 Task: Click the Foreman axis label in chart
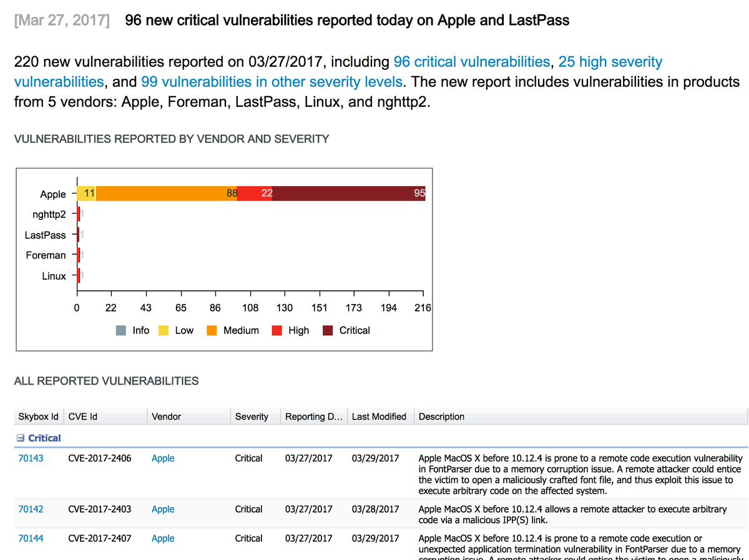point(46,255)
